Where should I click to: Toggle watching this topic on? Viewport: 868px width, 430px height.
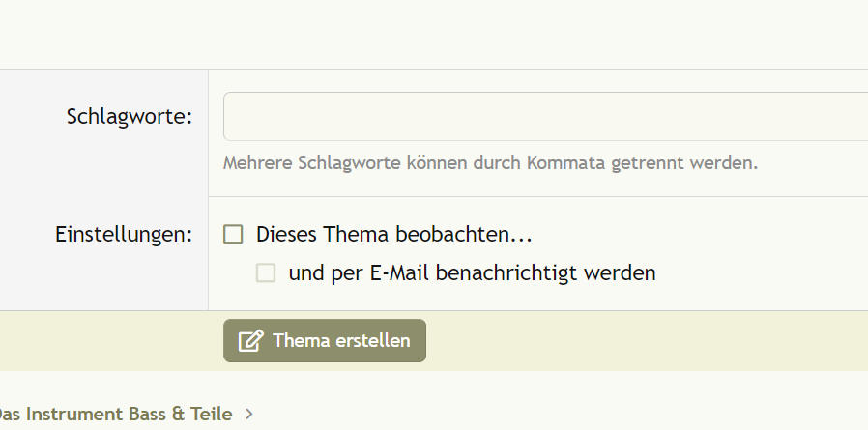coord(233,234)
